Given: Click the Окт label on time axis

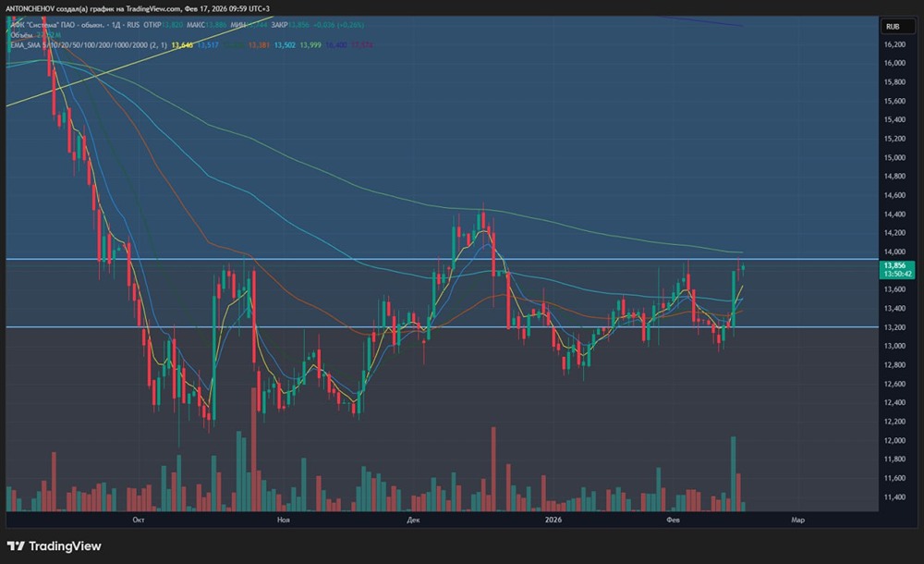Looking at the screenshot, I should (x=138, y=520).
